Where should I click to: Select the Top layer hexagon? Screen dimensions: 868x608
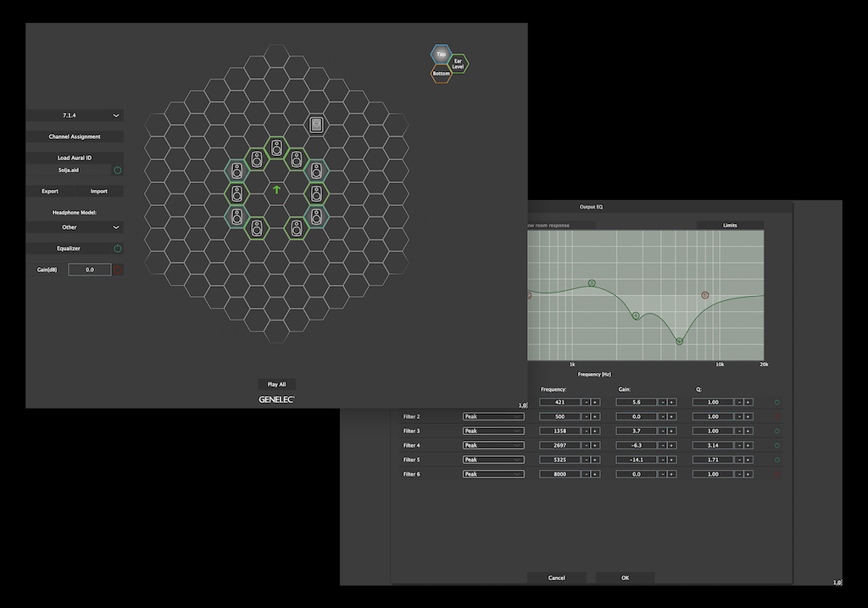pyautogui.click(x=441, y=54)
